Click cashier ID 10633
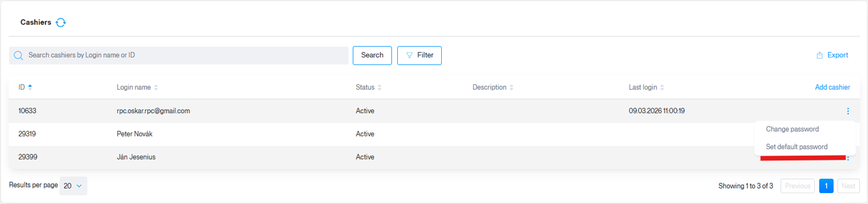868x204 pixels. [27, 111]
